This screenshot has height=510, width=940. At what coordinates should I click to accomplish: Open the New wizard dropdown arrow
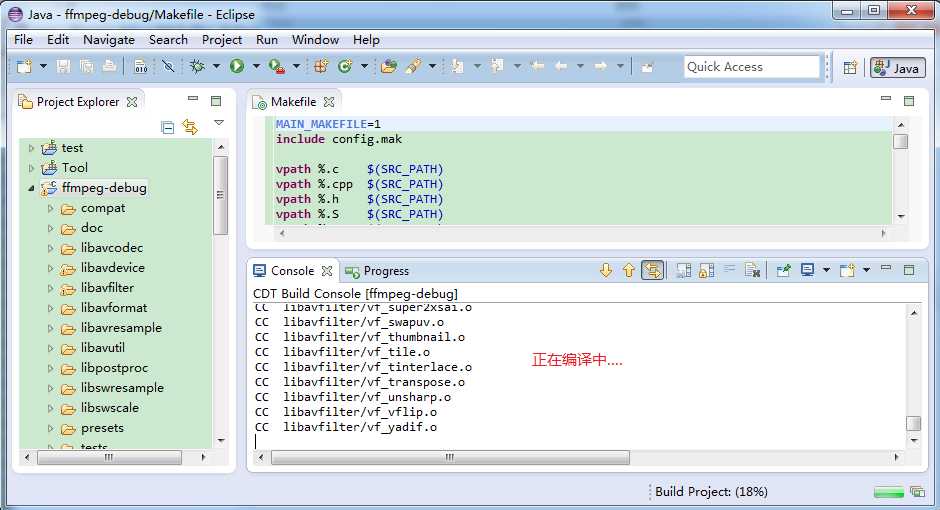[43, 67]
